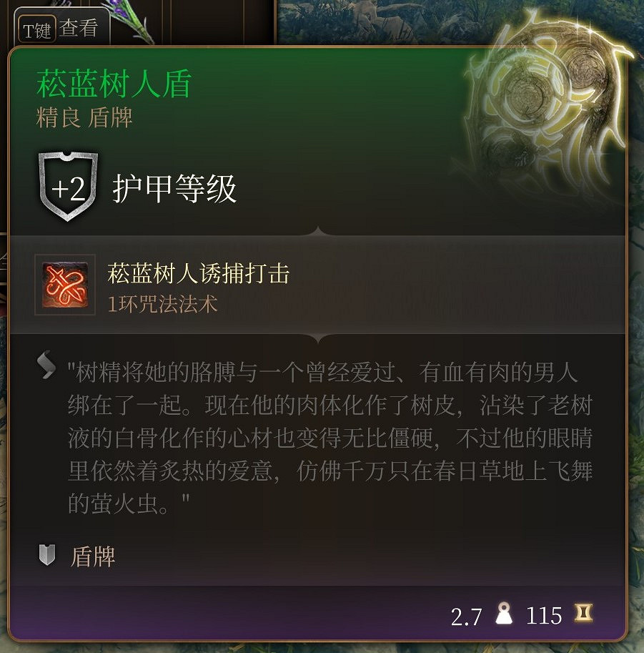Click the item title 菘蓝树人盾

[x=114, y=84]
